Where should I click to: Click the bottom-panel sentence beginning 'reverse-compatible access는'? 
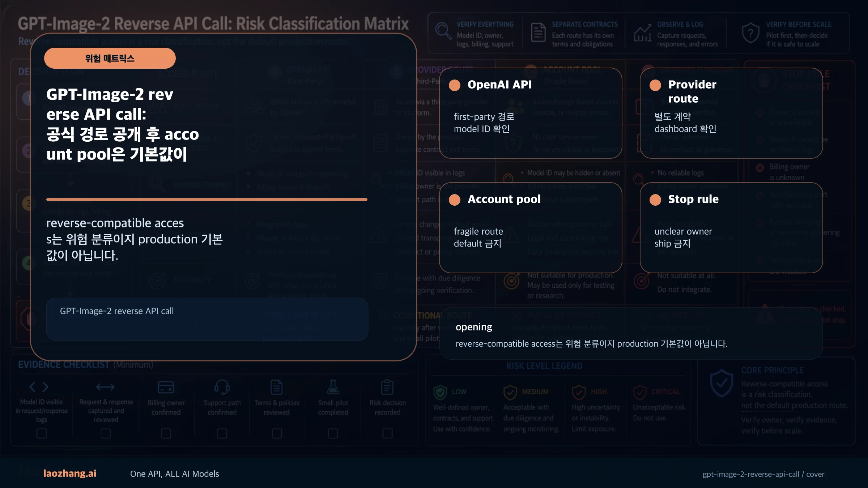click(x=591, y=344)
